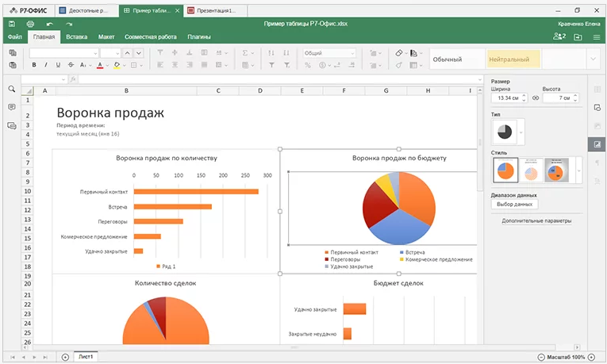Click the red font color swatch

(100, 65)
